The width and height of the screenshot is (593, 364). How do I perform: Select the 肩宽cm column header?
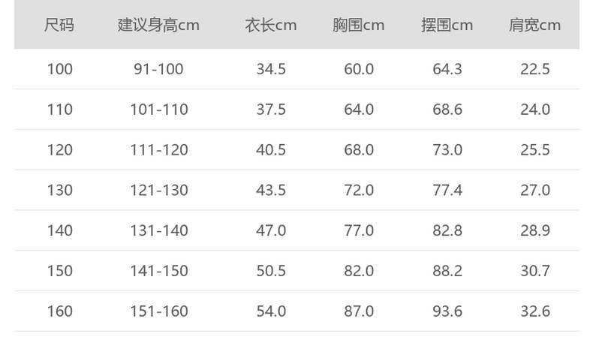[x=534, y=25]
